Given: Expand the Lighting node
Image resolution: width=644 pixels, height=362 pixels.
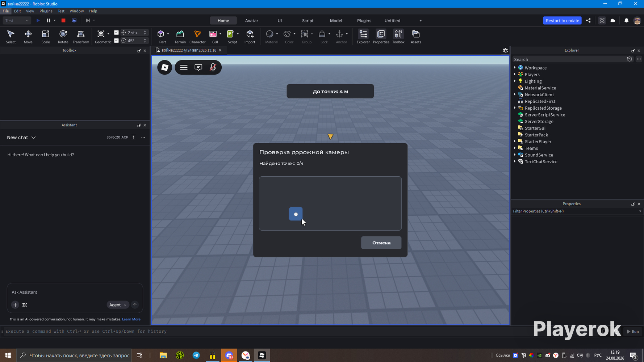Looking at the screenshot, I should pyautogui.click(x=515, y=81).
